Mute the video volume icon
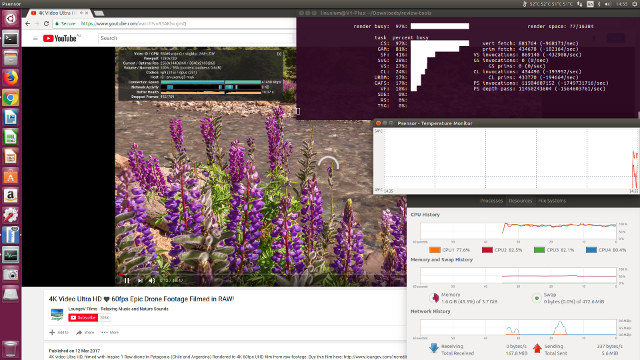The width and height of the screenshot is (640, 360). [151, 280]
